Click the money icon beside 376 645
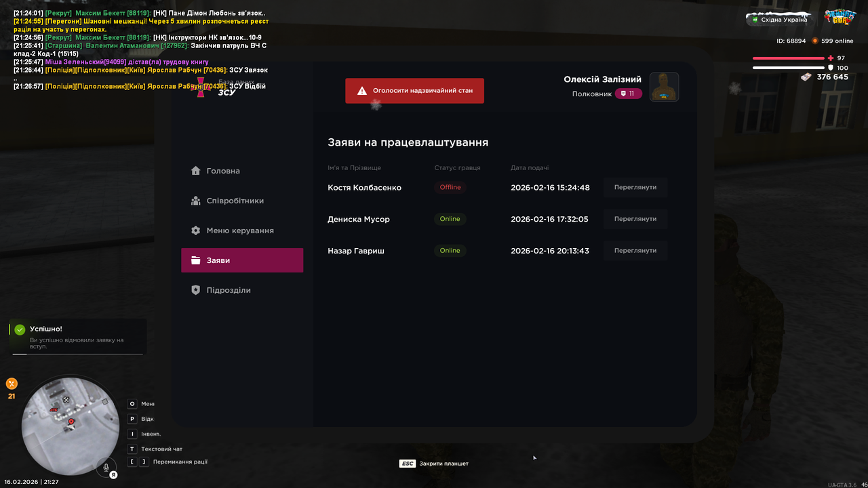 click(806, 77)
